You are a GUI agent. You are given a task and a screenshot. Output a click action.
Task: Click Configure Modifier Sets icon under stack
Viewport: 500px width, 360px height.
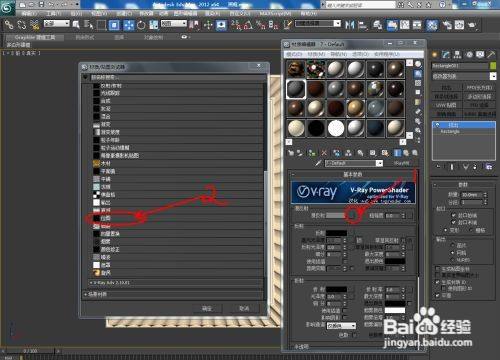488,167
